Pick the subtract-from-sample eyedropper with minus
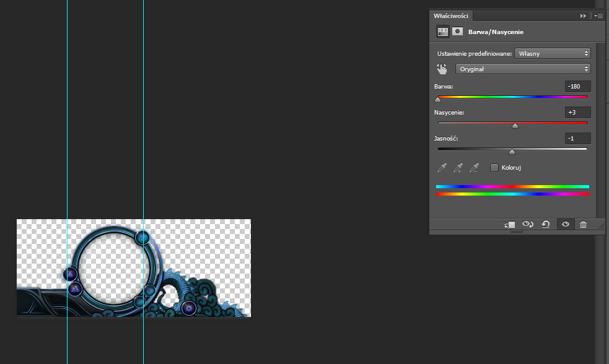Screen dimensions: 609x364 pyautogui.click(x=474, y=168)
